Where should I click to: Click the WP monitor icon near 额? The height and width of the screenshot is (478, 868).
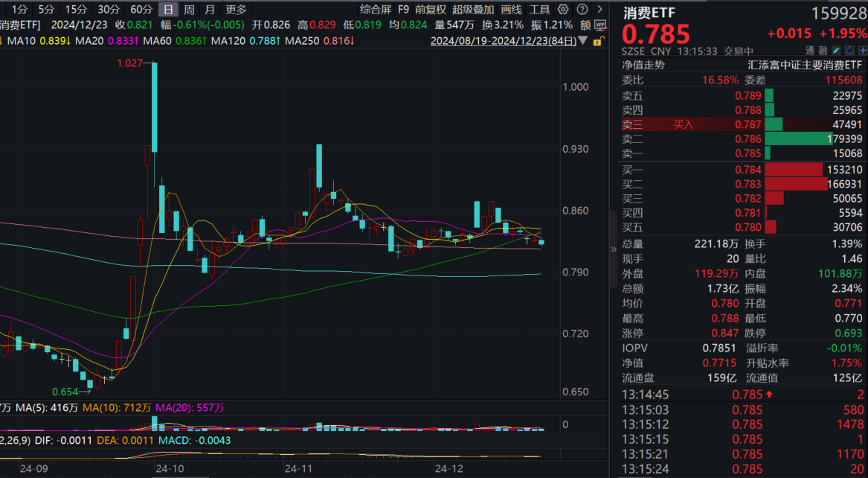coord(601,23)
